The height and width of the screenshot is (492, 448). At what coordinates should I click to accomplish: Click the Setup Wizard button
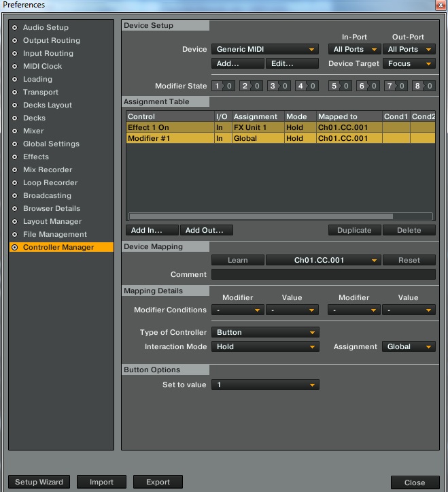(x=39, y=482)
